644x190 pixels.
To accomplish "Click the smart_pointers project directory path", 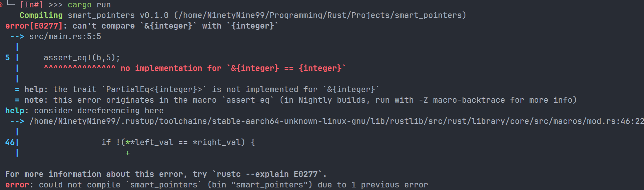I will click(x=320, y=15).
